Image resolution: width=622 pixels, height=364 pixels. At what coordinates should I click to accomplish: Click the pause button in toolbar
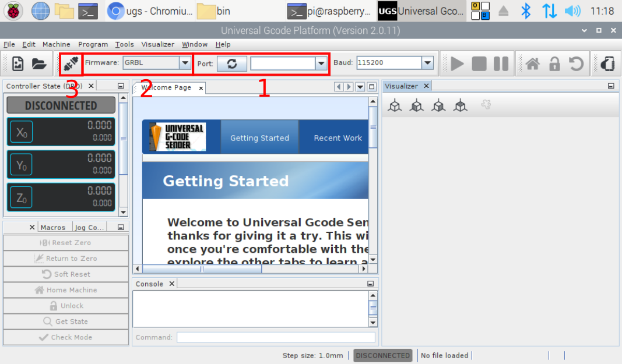[501, 64]
